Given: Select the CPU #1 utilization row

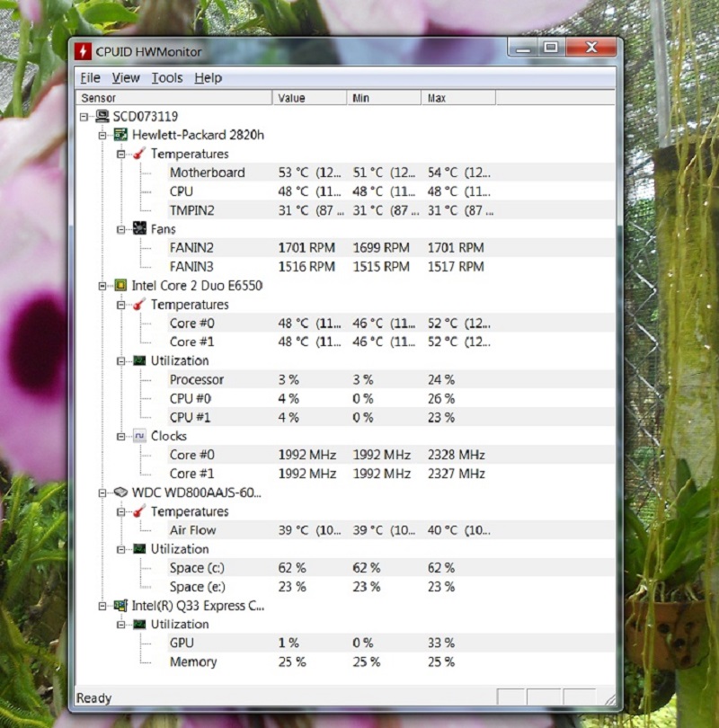Looking at the screenshot, I should 391,417.
